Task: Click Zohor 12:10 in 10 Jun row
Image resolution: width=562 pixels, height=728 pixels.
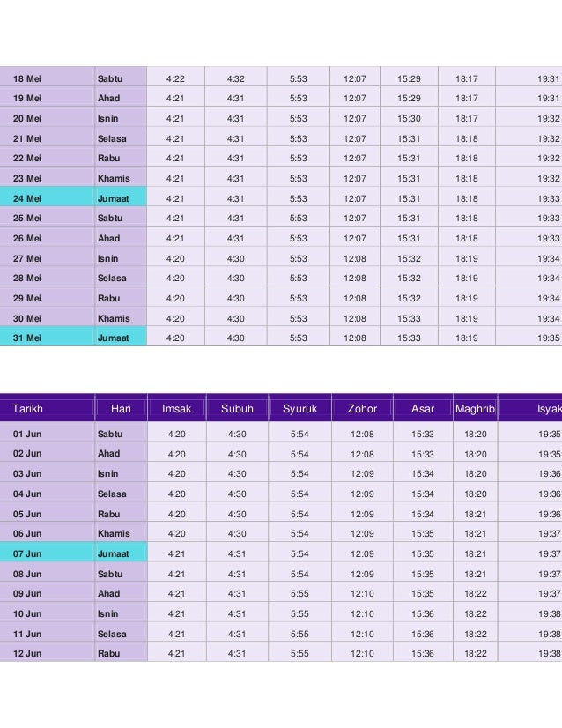Action: pos(362,613)
